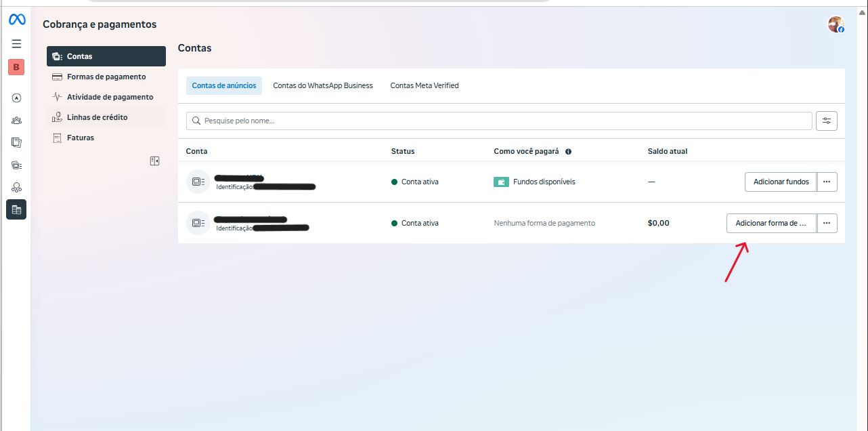Screen dimensions: 868x431
Task: Open the compass icon in left rail
Action: click(x=16, y=98)
